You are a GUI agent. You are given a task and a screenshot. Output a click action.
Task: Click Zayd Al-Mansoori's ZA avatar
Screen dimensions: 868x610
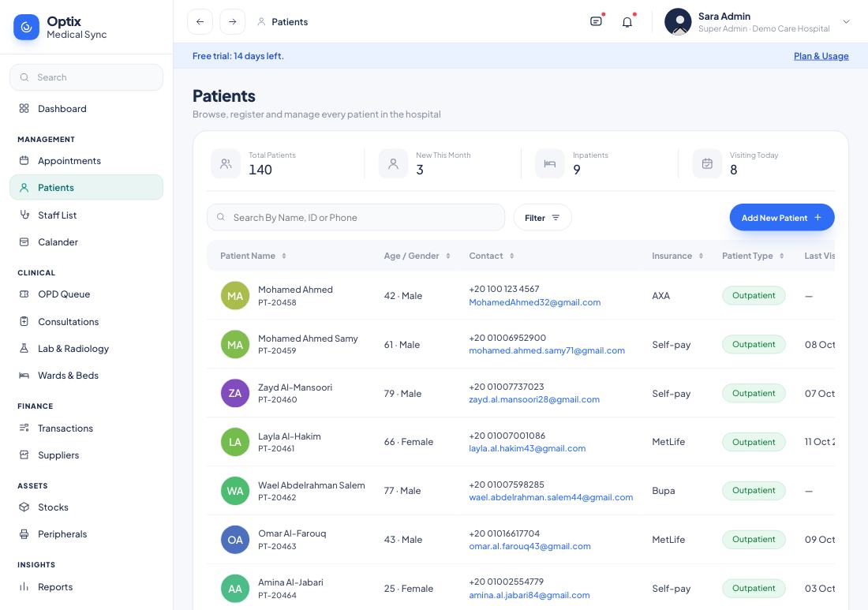pos(235,393)
